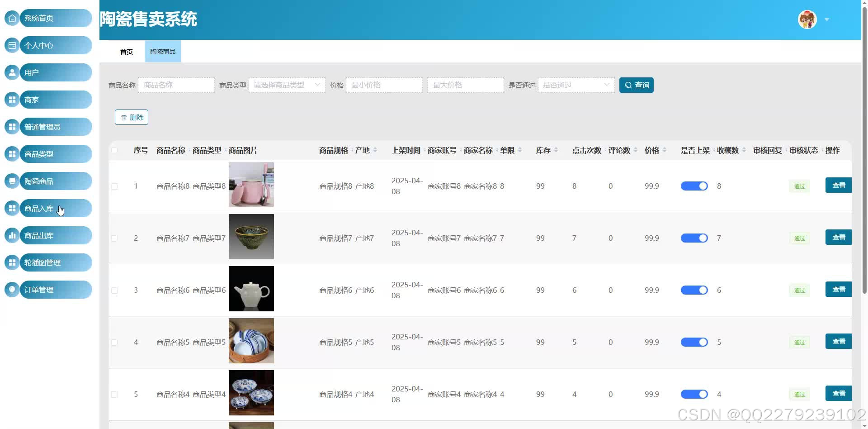Click 查看 button for 商品名称6
The image size is (868, 429).
pyautogui.click(x=839, y=289)
